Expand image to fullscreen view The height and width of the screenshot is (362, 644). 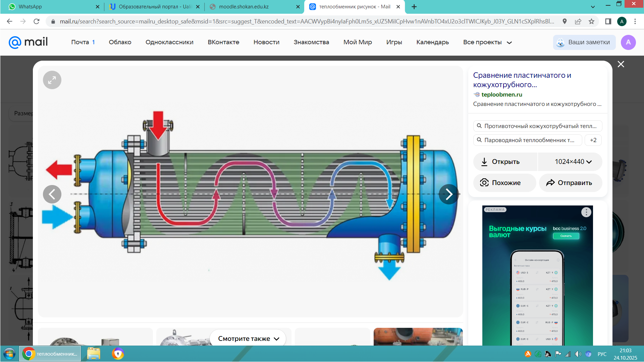coord(52,80)
